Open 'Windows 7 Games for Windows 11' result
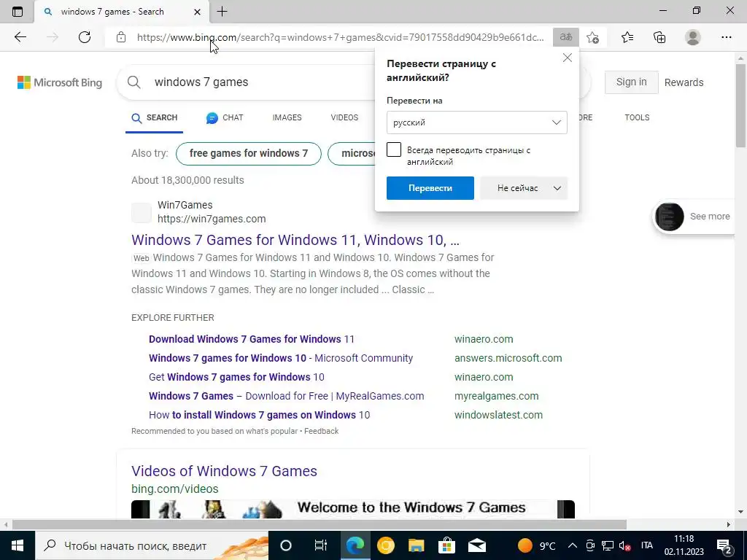The image size is (747, 560). 295,239
